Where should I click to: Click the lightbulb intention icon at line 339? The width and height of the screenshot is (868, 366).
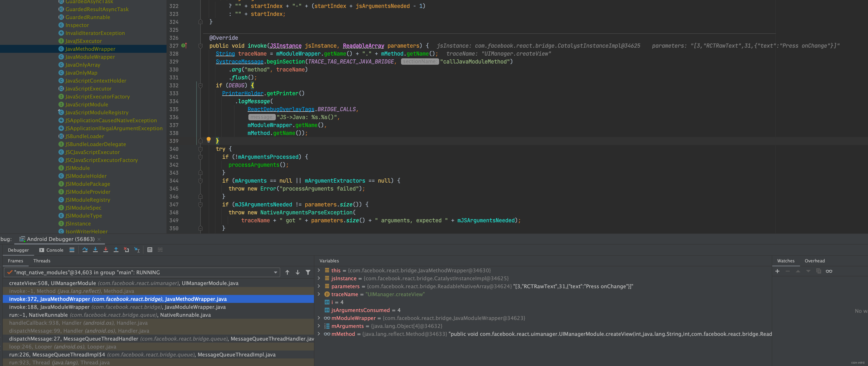209,140
